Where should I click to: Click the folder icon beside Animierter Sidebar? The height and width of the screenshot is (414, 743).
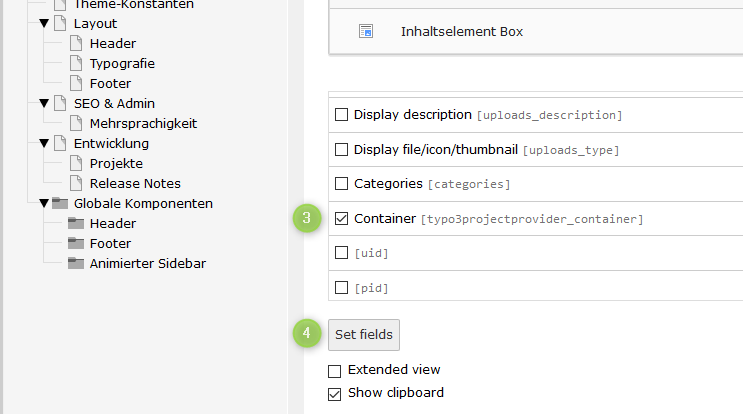76,263
